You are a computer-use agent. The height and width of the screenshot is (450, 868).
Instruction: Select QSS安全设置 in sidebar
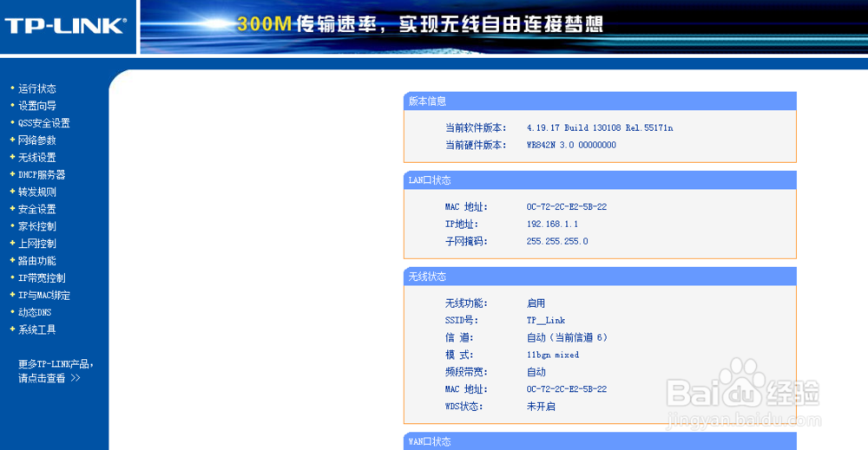[43, 123]
